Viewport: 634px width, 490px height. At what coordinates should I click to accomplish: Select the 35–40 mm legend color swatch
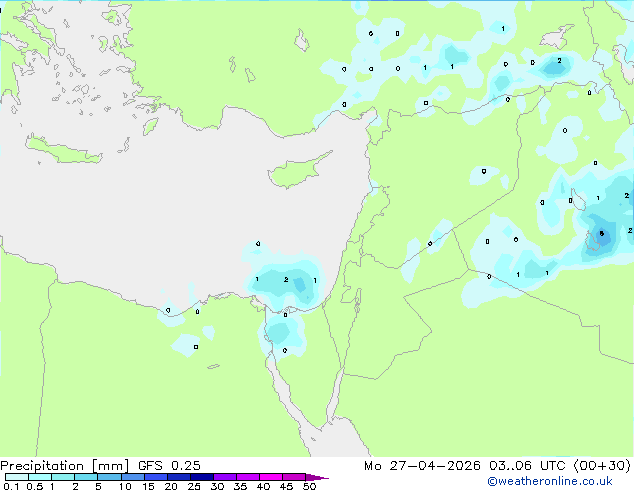coord(247,477)
